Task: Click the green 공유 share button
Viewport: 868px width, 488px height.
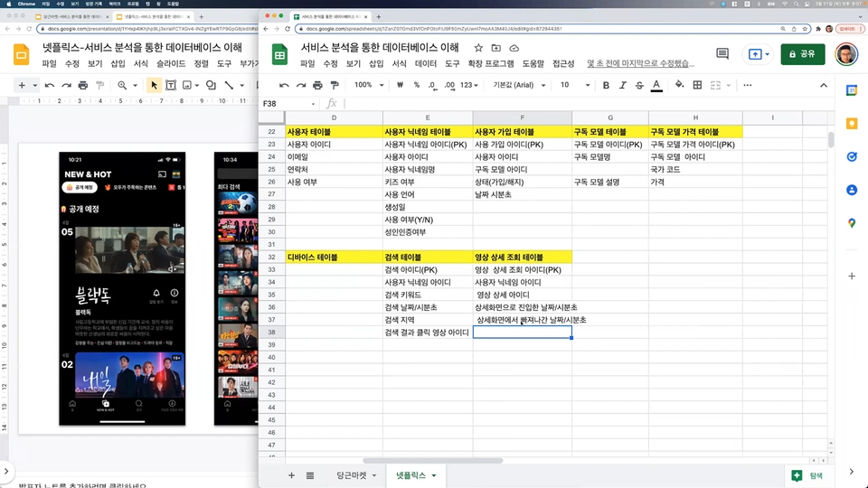Action: tap(803, 54)
